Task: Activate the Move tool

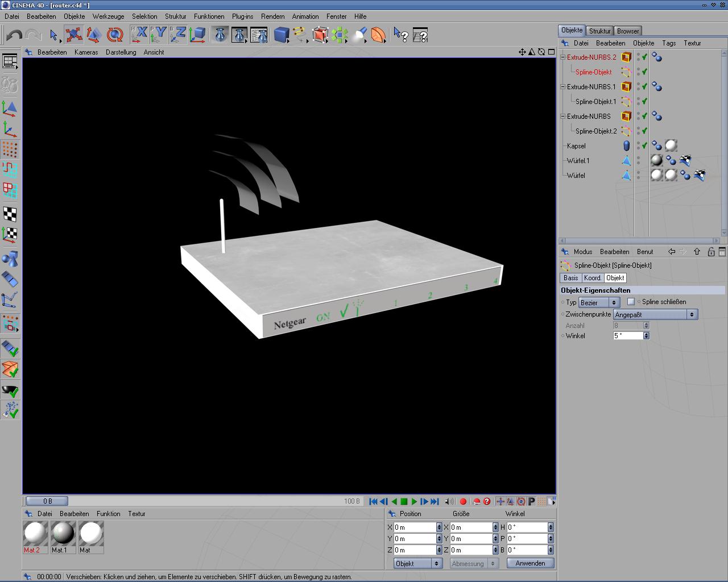Action: pyautogui.click(x=73, y=35)
